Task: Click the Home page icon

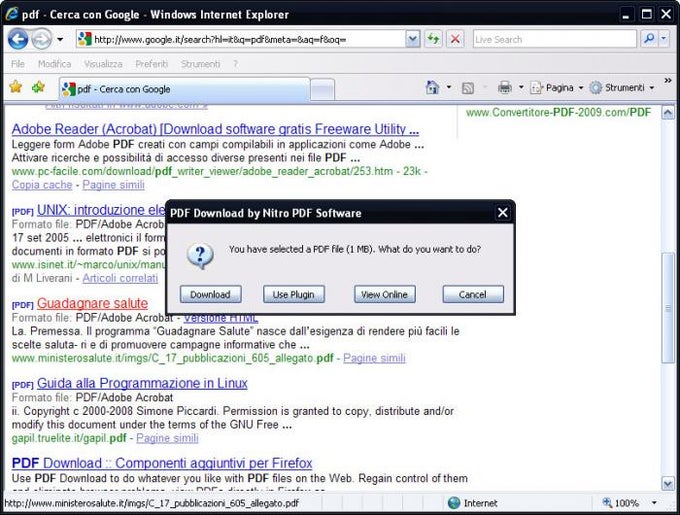Action: click(432, 88)
